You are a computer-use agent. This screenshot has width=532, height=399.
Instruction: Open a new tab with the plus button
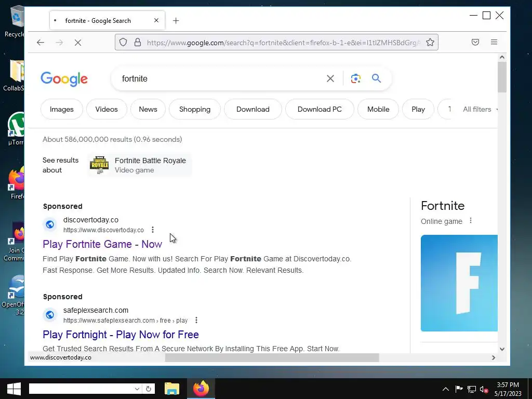click(176, 21)
